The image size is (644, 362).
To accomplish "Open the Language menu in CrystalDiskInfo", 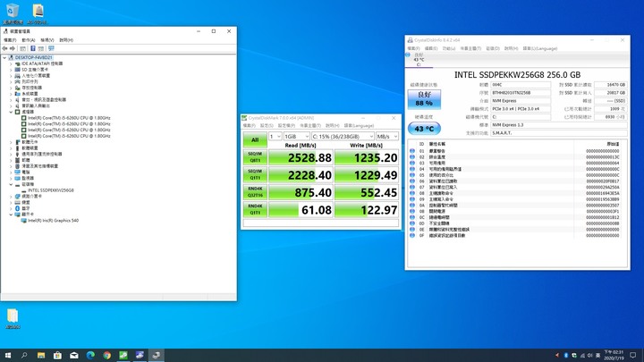I will [x=540, y=48].
